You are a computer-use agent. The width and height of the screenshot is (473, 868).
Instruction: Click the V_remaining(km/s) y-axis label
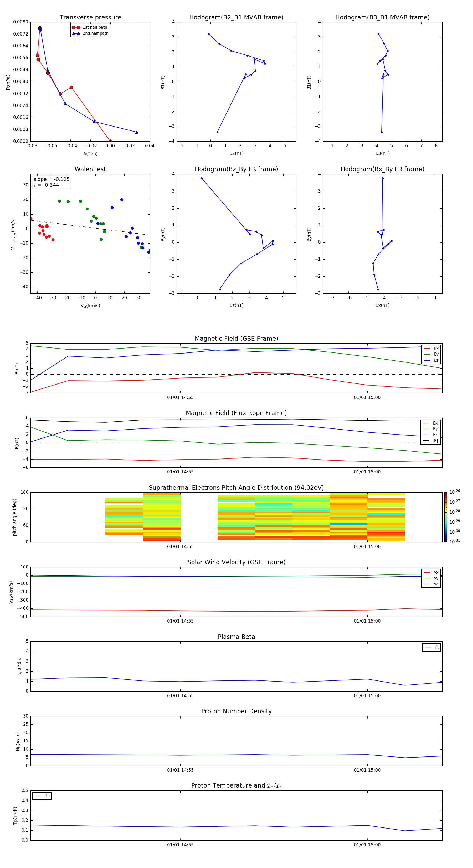click(13, 234)
